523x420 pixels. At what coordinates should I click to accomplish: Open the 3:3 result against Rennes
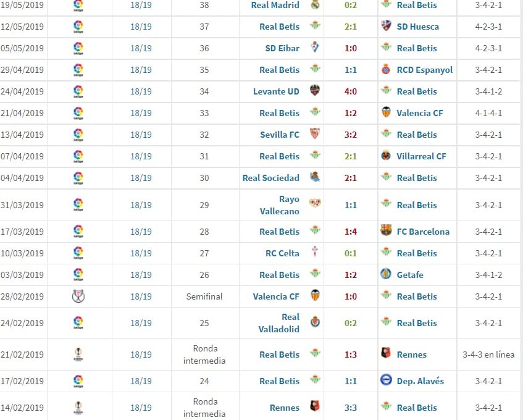coord(351,408)
